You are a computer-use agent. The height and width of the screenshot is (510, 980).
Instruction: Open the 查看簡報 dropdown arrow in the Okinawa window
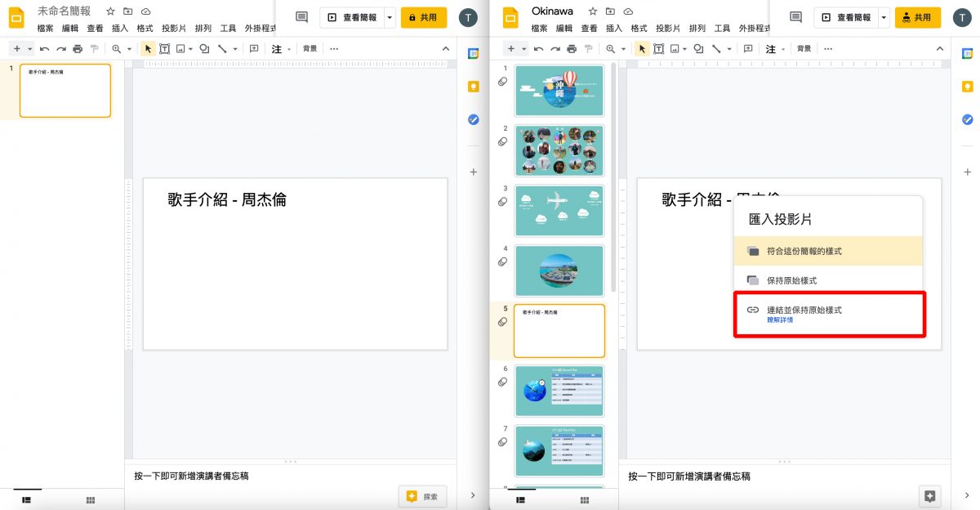pos(884,17)
